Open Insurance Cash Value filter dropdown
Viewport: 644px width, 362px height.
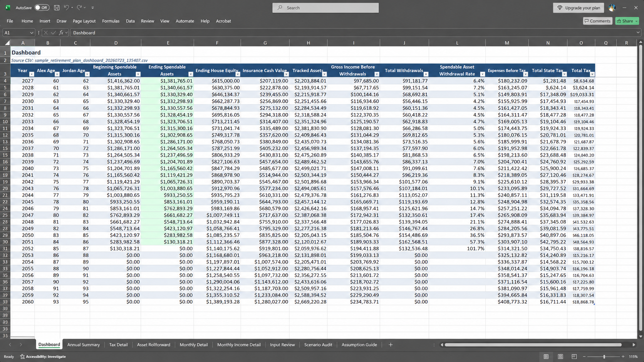(286, 74)
